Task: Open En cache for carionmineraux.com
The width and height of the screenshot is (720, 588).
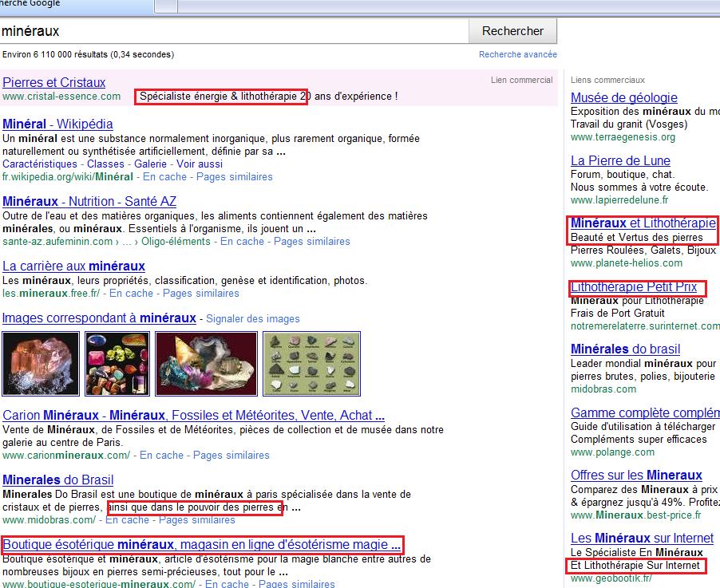Action: click(161, 456)
